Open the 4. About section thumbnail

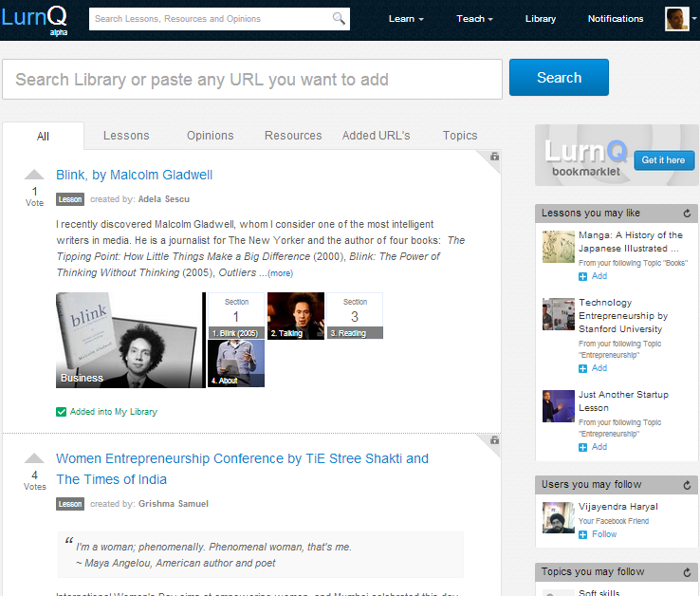pos(236,363)
